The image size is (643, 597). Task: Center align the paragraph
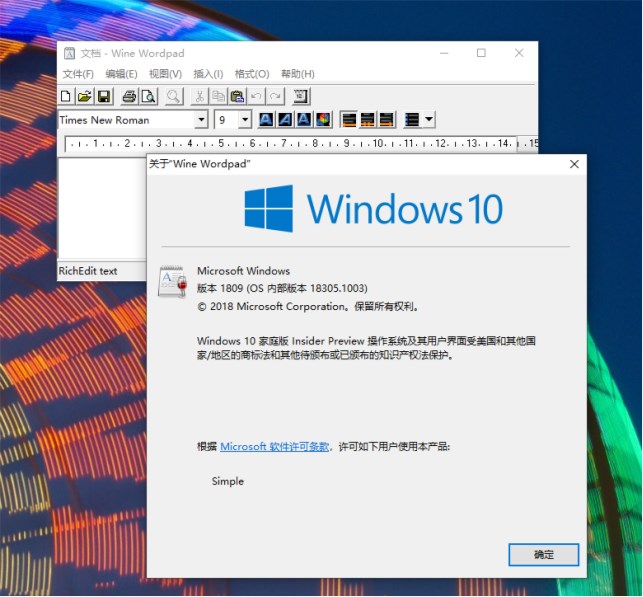click(367, 120)
